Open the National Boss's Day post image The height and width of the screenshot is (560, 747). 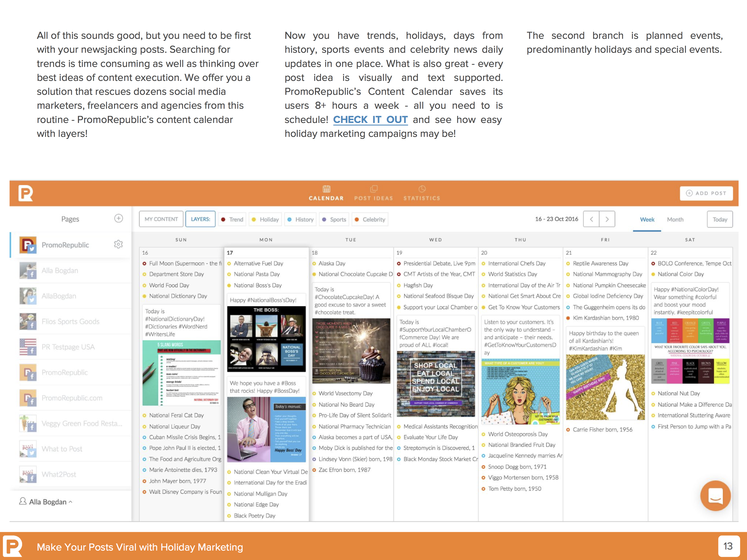266,338
